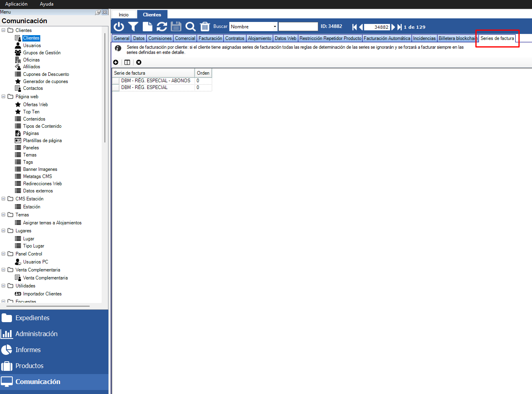Viewport: 532px width, 394px height.
Task: Click the refresh arrows toolbar icon
Action: click(162, 27)
